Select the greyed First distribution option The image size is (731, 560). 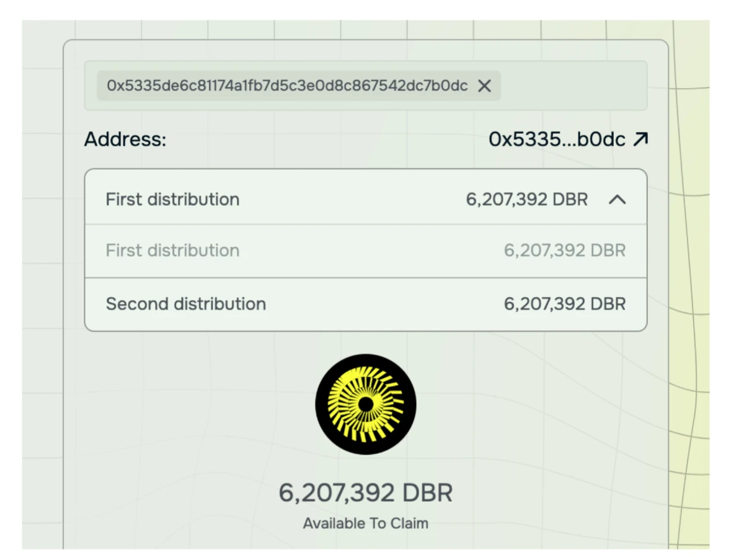365,251
